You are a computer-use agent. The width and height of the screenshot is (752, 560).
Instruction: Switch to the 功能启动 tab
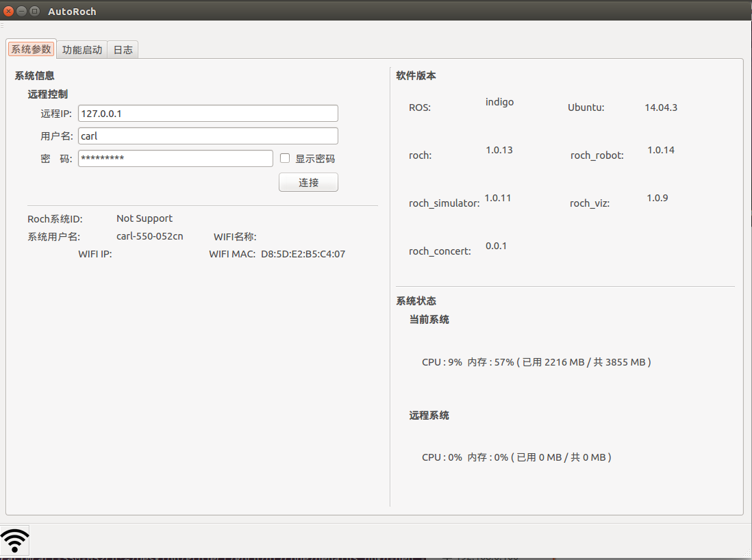tap(82, 49)
